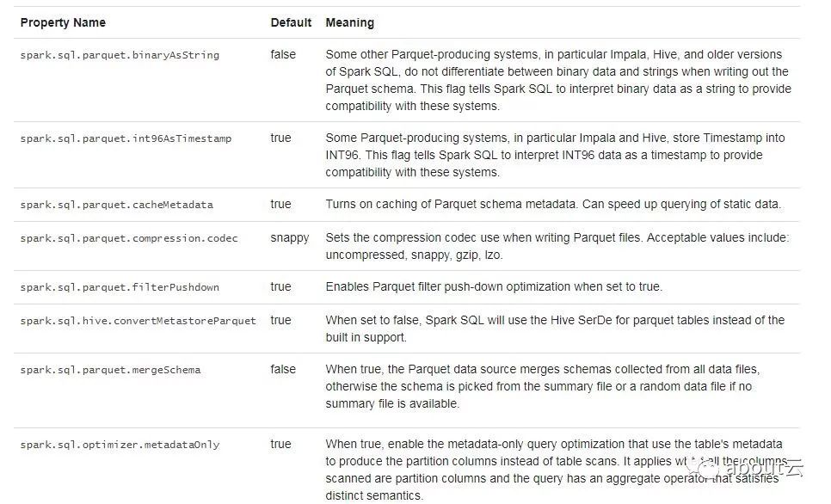Click spark.sql.optimizer.metadataOnly property name
831x504 pixels.
120,445
